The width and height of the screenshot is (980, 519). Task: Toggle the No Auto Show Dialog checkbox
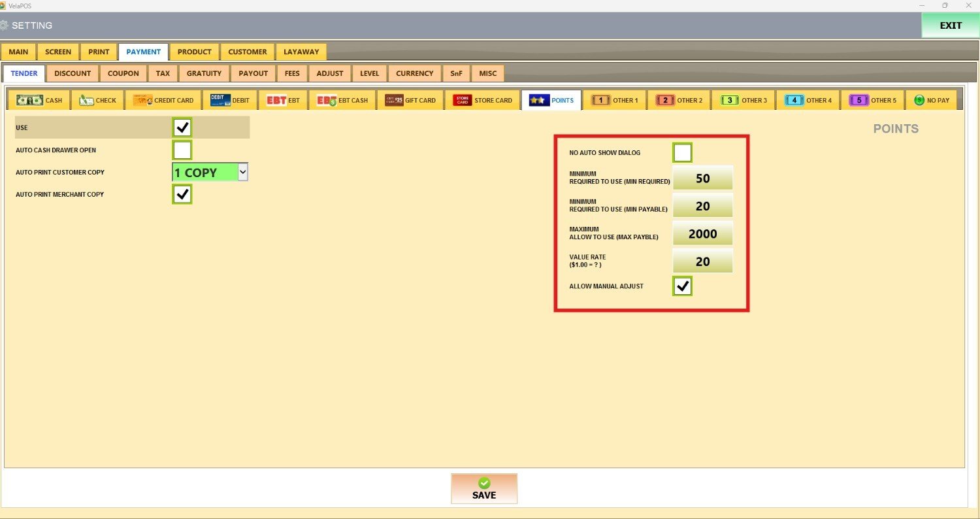[682, 153]
